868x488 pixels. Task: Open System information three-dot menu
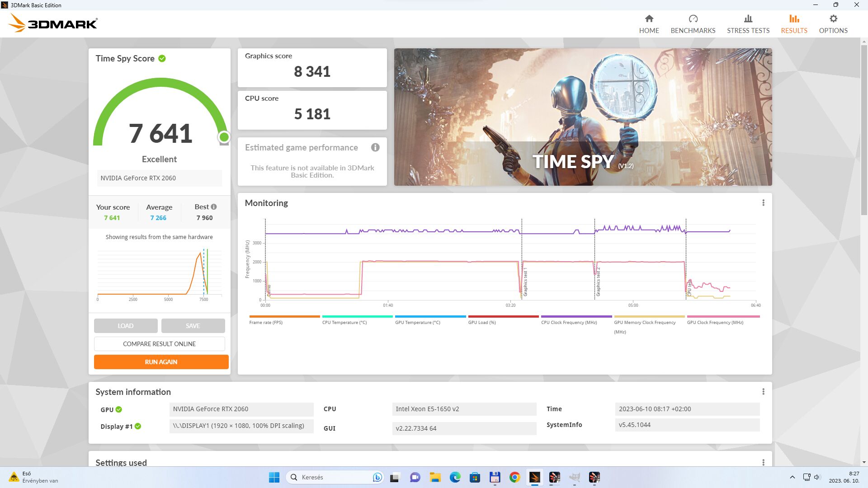[763, 392]
